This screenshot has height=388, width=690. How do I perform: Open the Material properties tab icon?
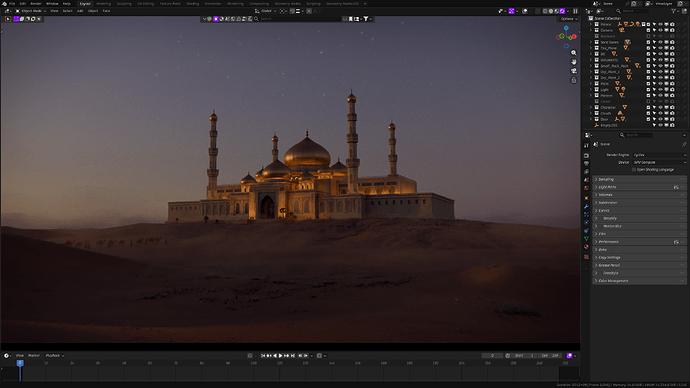(586, 247)
